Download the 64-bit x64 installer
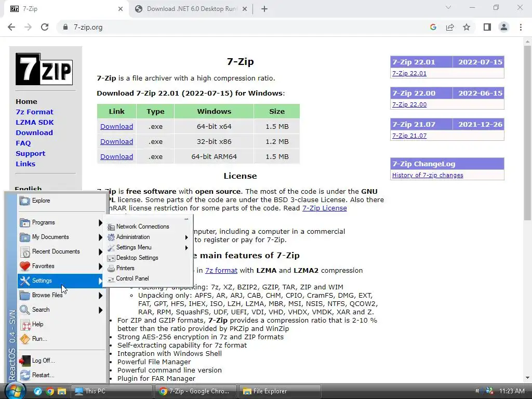Image resolution: width=532 pixels, height=399 pixels. point(117,127)
